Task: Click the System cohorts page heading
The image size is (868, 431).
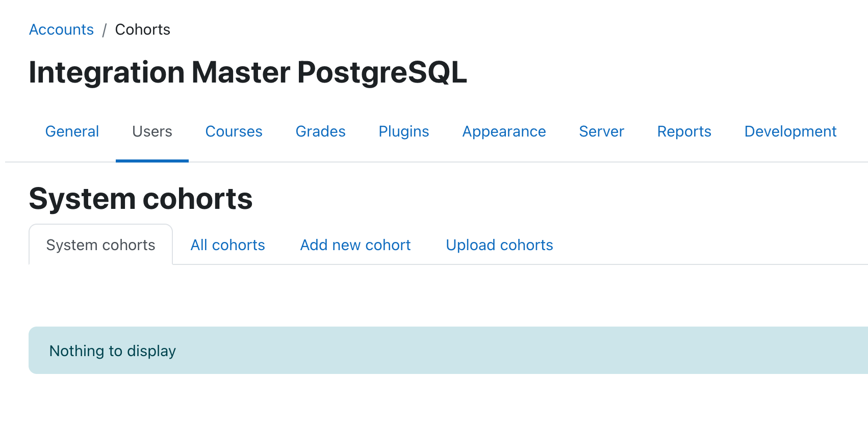Action: pyautogui.click(x=141, y=198)
